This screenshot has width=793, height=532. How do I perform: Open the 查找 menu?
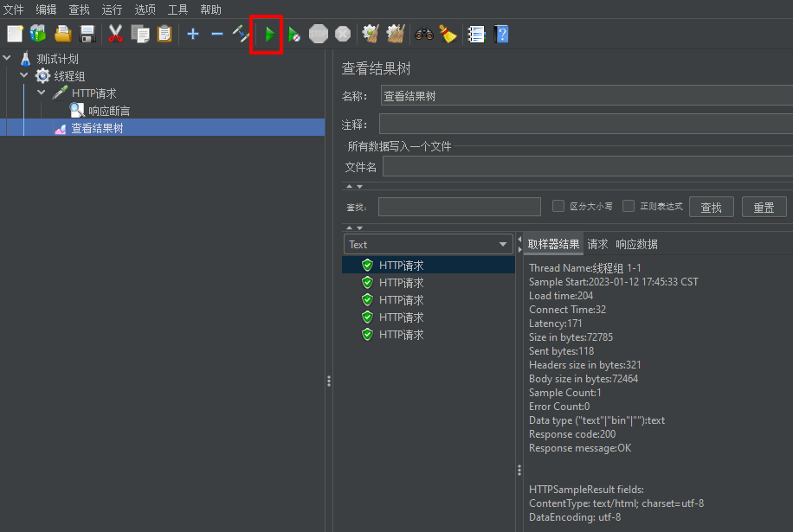(x=79, y=10)
